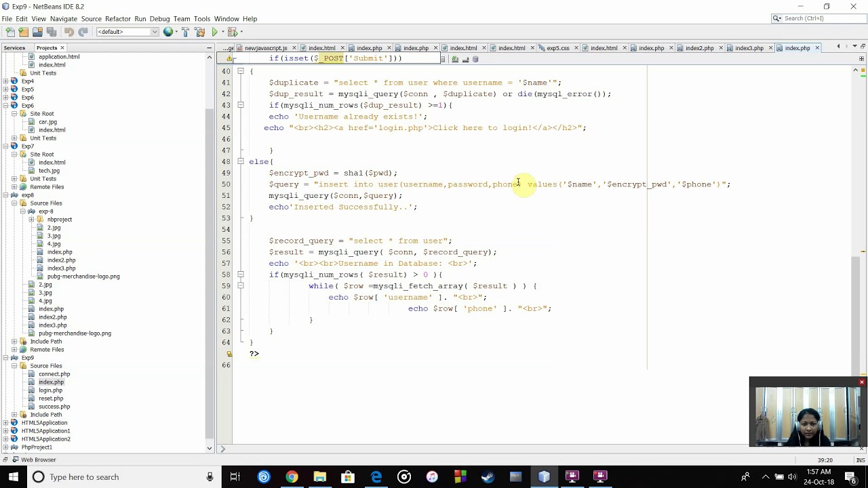Screen dimensions: 868x488
Task: Expand the HTML5Application project node
Action: tap(5, 423)
